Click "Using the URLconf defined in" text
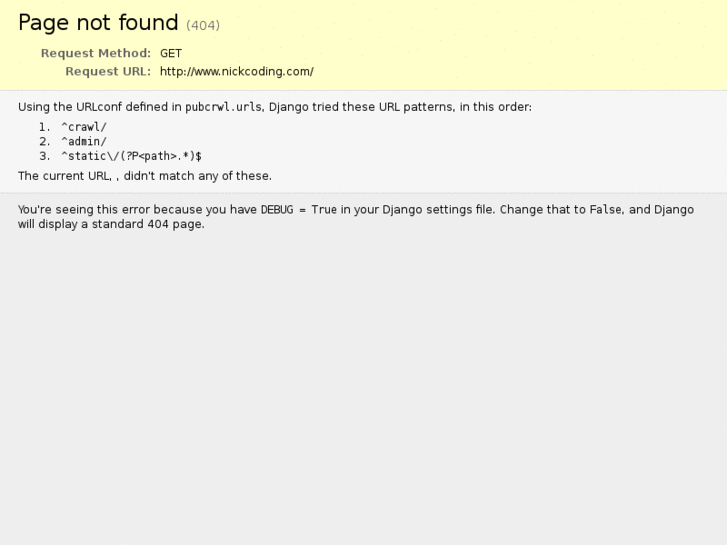The image size is (727, 545). (99, 107)
